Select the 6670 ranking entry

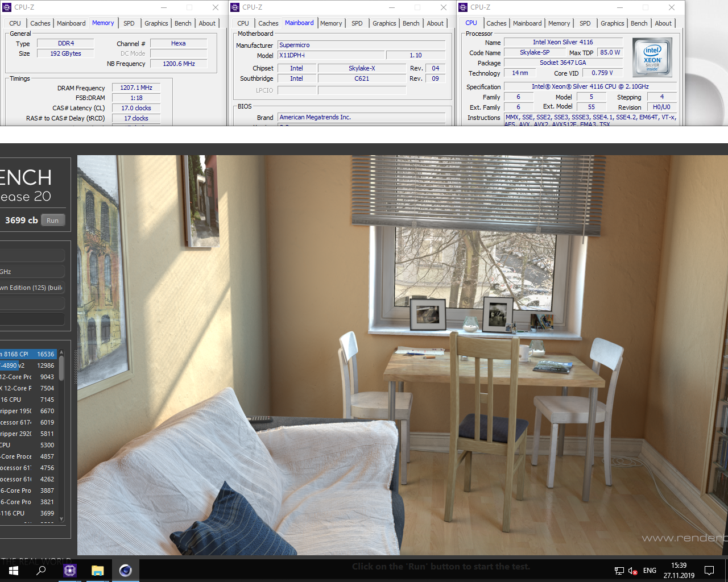28,411
